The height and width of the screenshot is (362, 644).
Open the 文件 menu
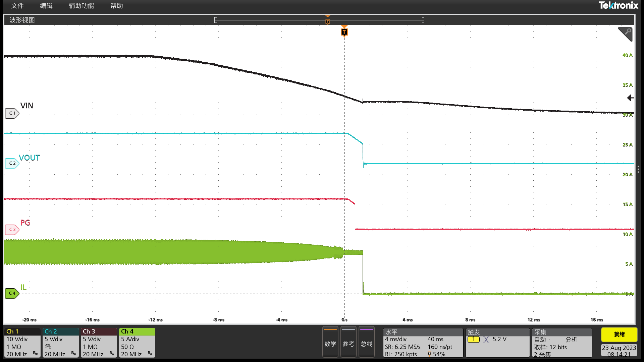click(17, 6)
